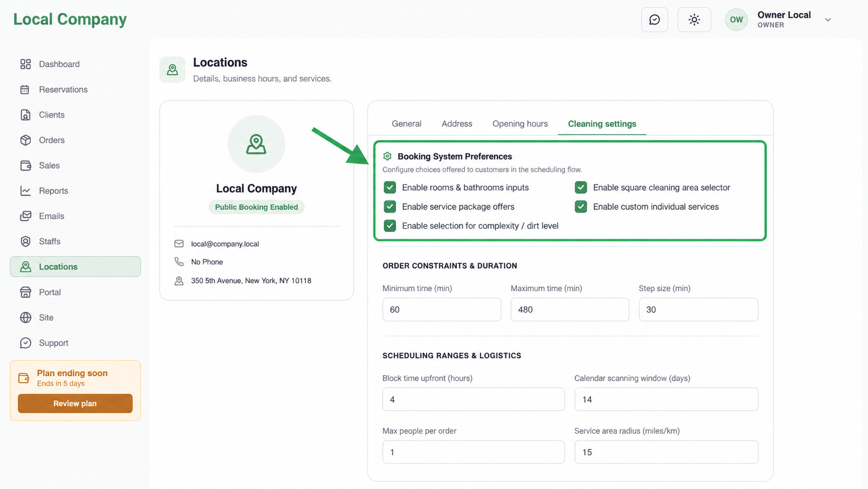Click the Minimum time input field

[442, 309]
